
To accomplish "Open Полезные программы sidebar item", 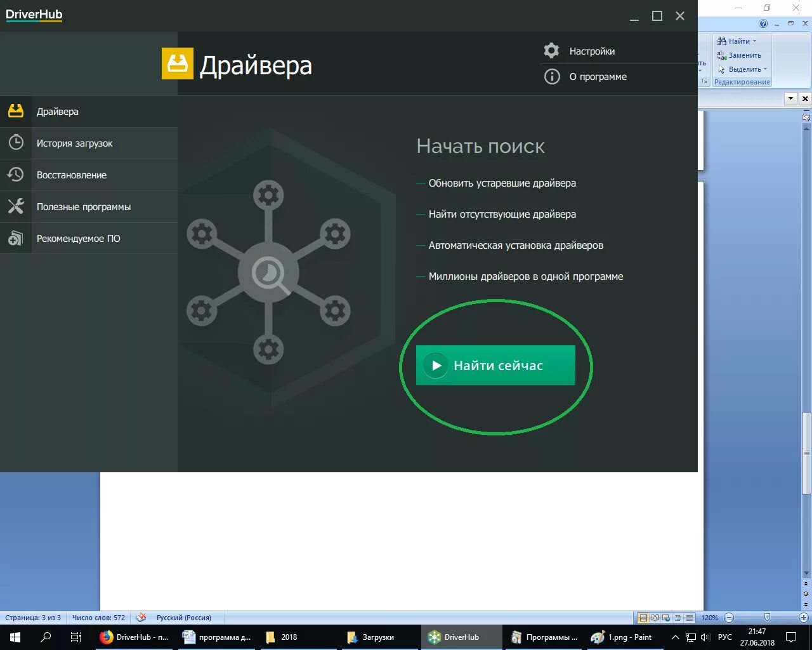I will 89,206.
